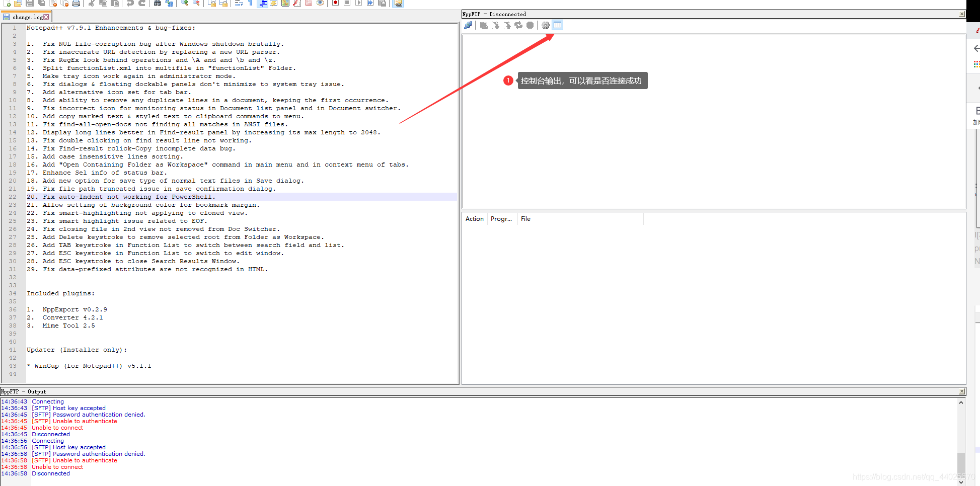Click the "14:36:58 Unable to connect" line
980x486 pixels.
pyautogui.click(x=42, y=467)
